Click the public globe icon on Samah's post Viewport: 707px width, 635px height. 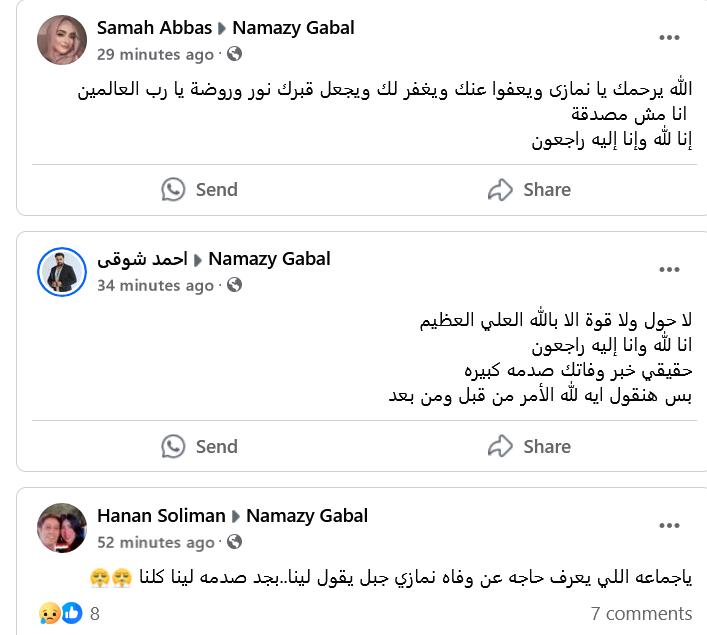234,54
